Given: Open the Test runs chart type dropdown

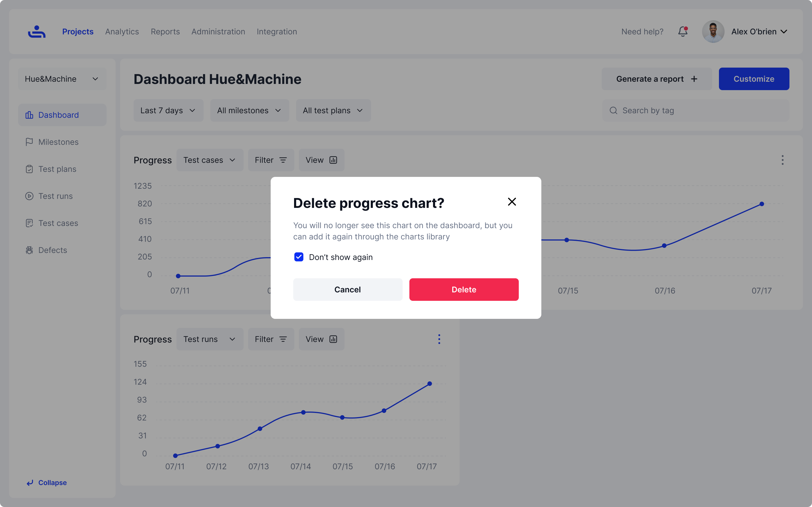Looking at the screenshot, I should [210, 339].
